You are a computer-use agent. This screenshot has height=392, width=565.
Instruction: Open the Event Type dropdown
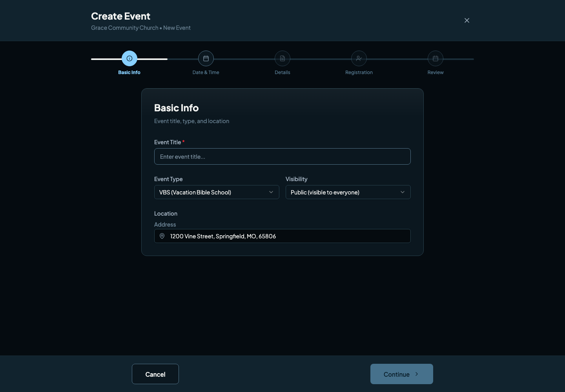pos(217,192)
